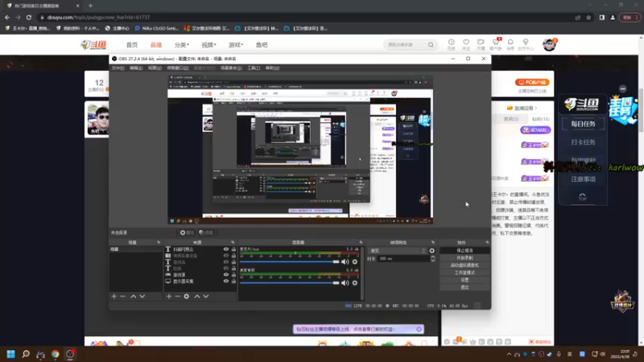644x362 pixels.
Task: Click 工作室模式 in OBS controls
Action: coord(464,273)
